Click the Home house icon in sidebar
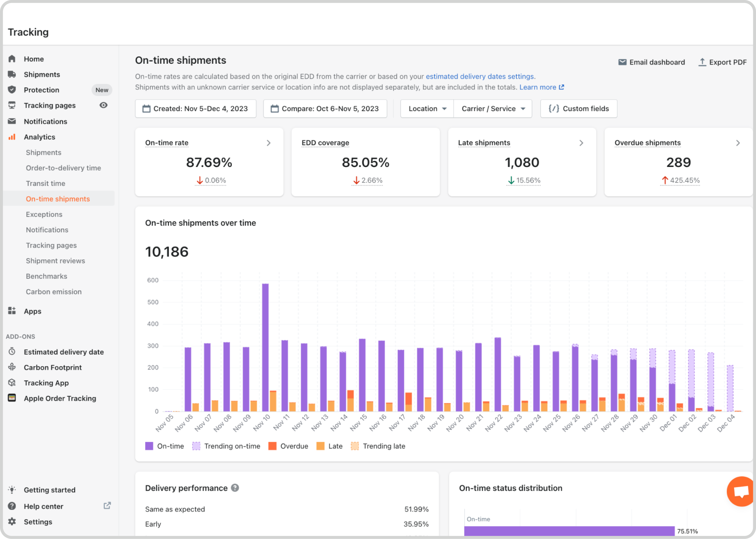This screenshot has height=539, width=756. click(12, 59)
